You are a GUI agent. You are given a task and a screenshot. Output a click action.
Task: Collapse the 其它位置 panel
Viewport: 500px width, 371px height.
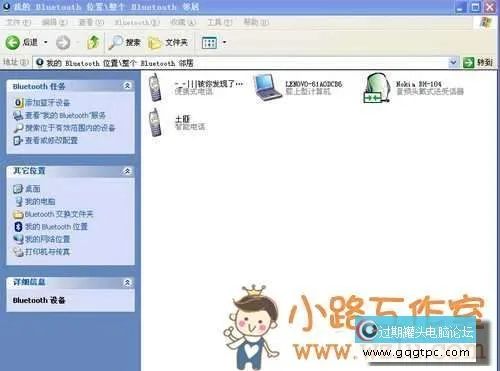[127, 171]
